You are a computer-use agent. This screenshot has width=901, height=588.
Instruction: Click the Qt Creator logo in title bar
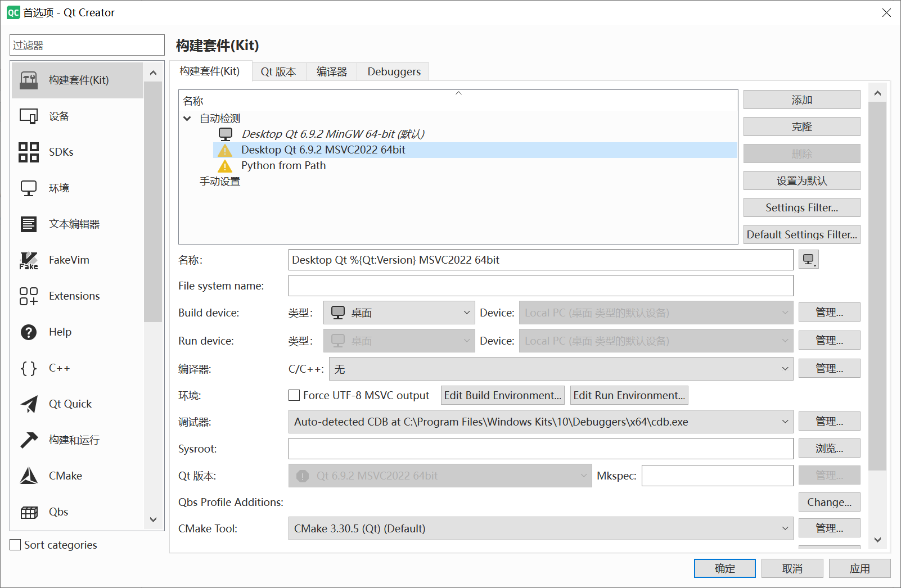tap(13, 12)
